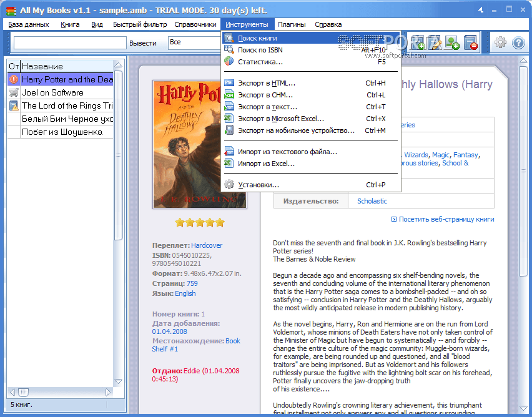Click the Название column header

(67, 66)
